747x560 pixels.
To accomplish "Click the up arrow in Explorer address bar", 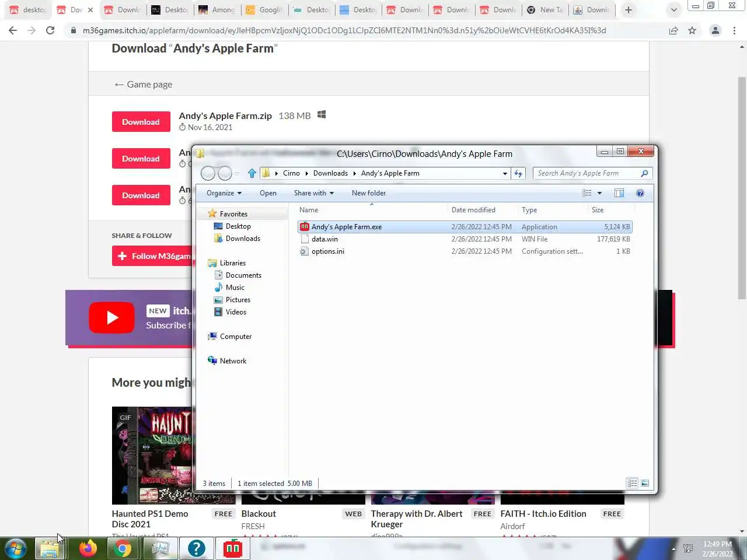I will [252, 173].
